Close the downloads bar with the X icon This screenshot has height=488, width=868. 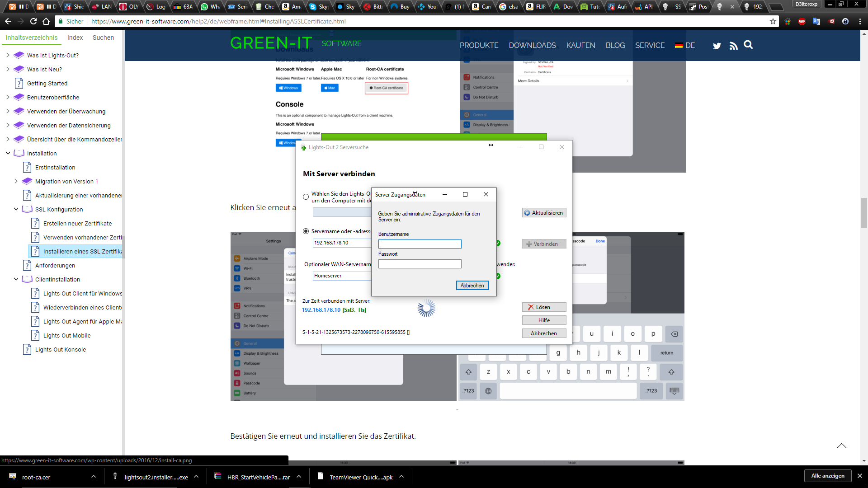(x=860, y=476)
